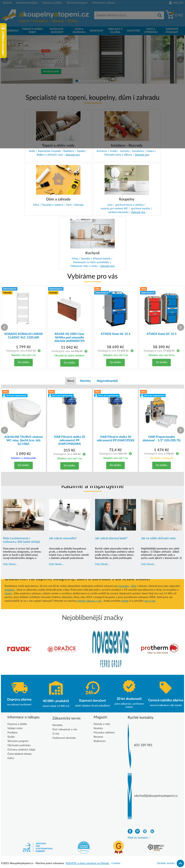Click the Instagram social icon
The width and height of the screenshot is (185, 868).
(x=145, y=831)
